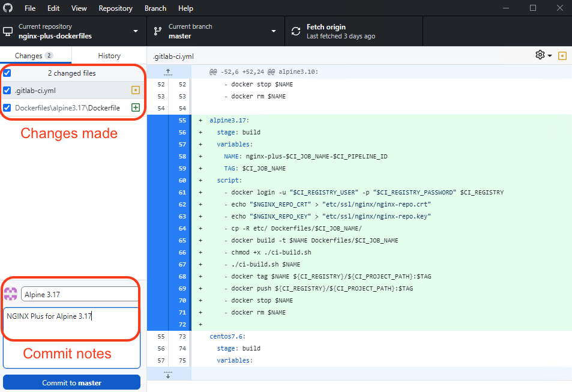Click the GitHub Desktop logo icon
This screenshot has width=572, height=392.
point(8,8)
